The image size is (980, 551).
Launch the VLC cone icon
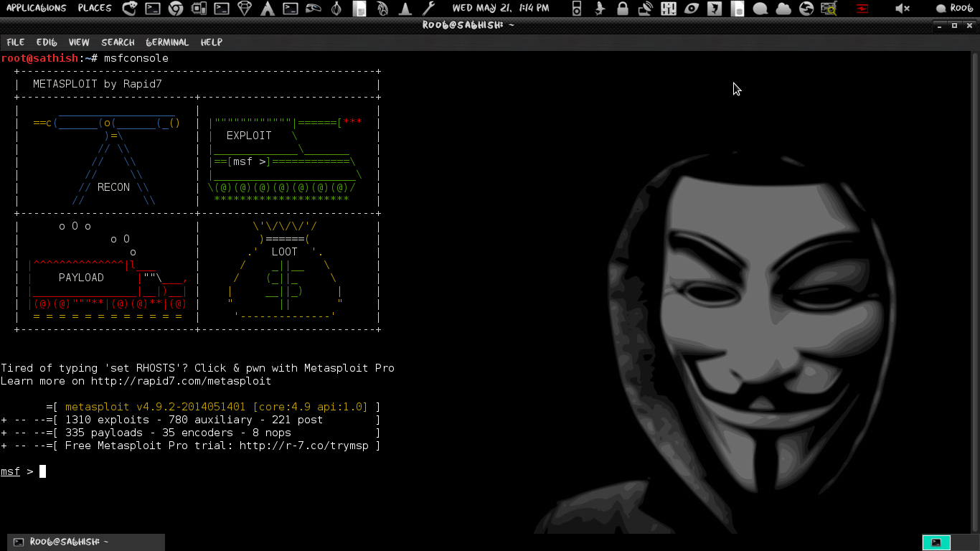point(405,9)
